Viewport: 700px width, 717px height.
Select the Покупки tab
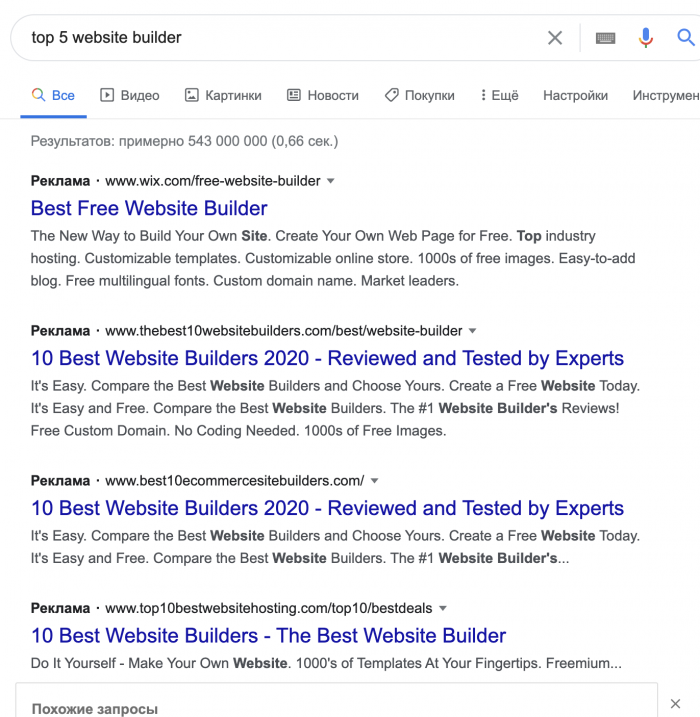click(420, 95)
